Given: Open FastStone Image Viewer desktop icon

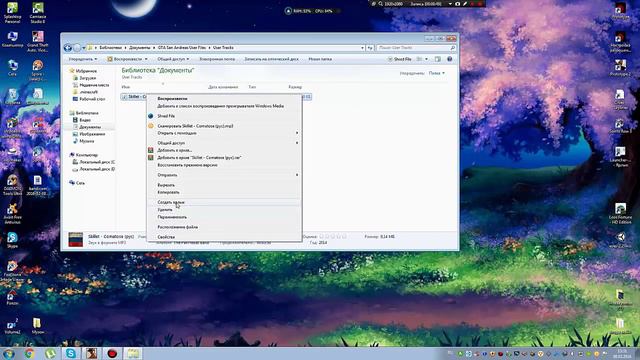Looking at the screenshot, I should [12, 271].
